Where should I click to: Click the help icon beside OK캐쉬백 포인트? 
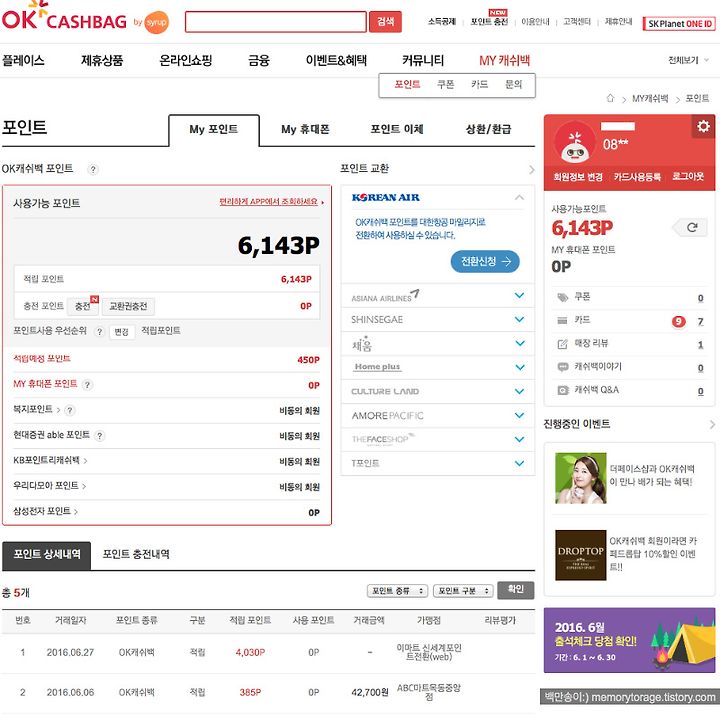pyautogui.click(x=93, y=169)
